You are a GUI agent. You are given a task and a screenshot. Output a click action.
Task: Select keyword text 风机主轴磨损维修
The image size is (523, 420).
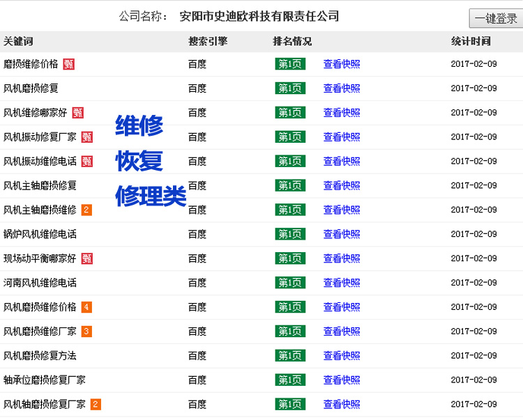click(x=40, y=210)
